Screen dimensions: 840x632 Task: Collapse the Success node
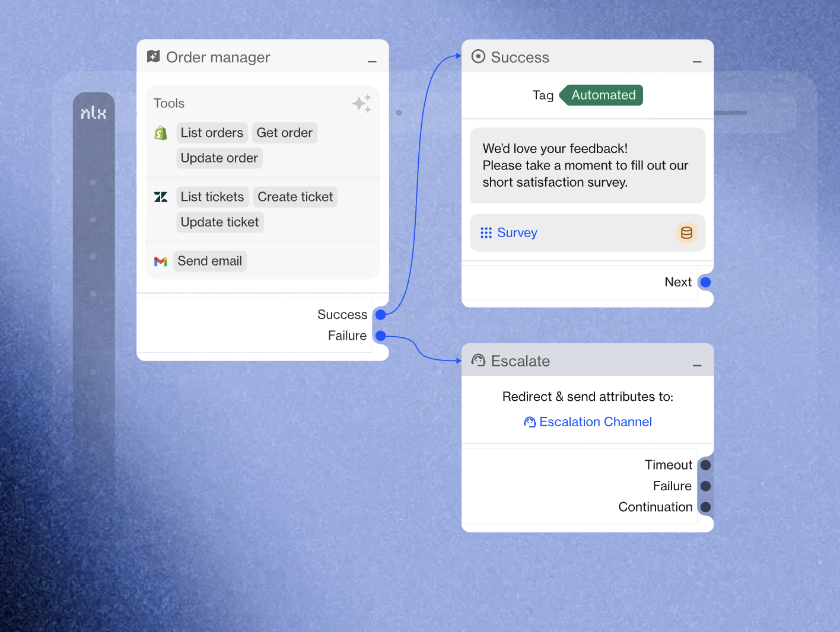697,61
